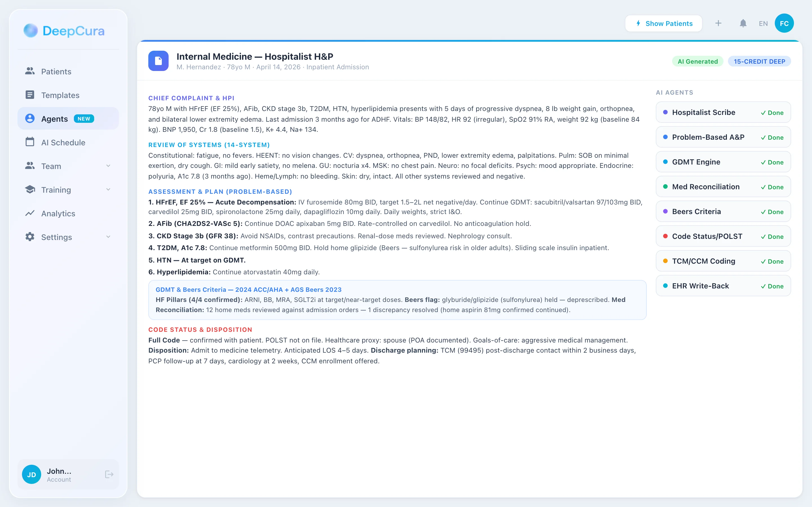Open the FC user avatar
812x507 pixels.
tap(784, 23)
